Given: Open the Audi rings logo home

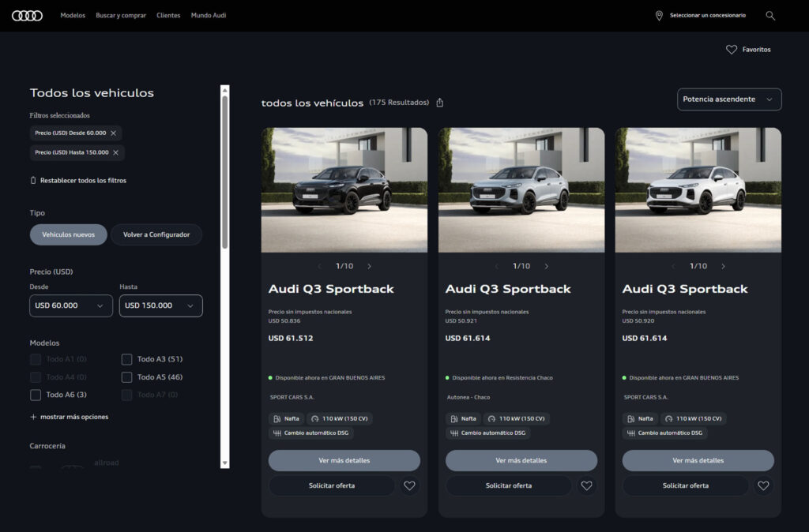Looking at the screenshot, I should click(28, 16).
